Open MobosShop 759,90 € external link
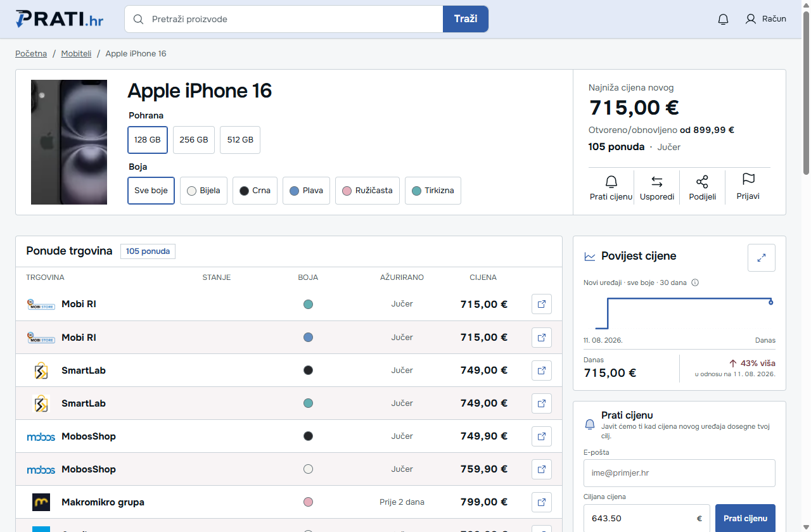 coord(542,469)
